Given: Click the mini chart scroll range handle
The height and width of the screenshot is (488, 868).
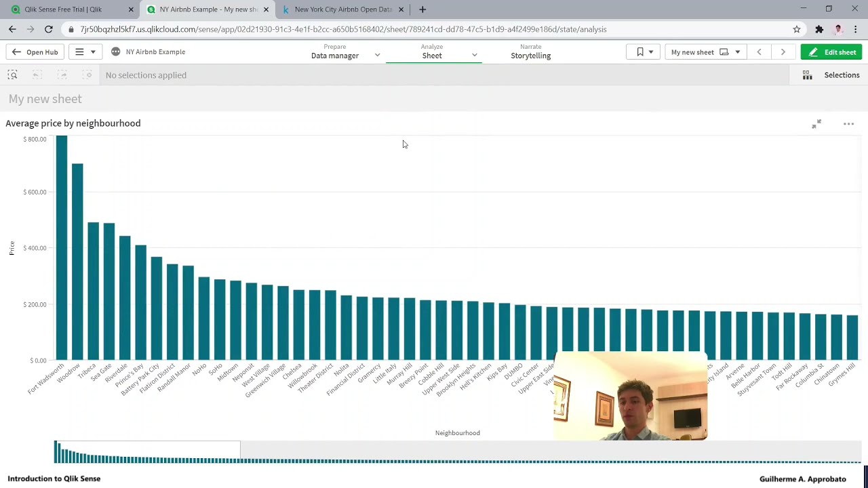Looking at the screenshot, I should tap(146, 452).
